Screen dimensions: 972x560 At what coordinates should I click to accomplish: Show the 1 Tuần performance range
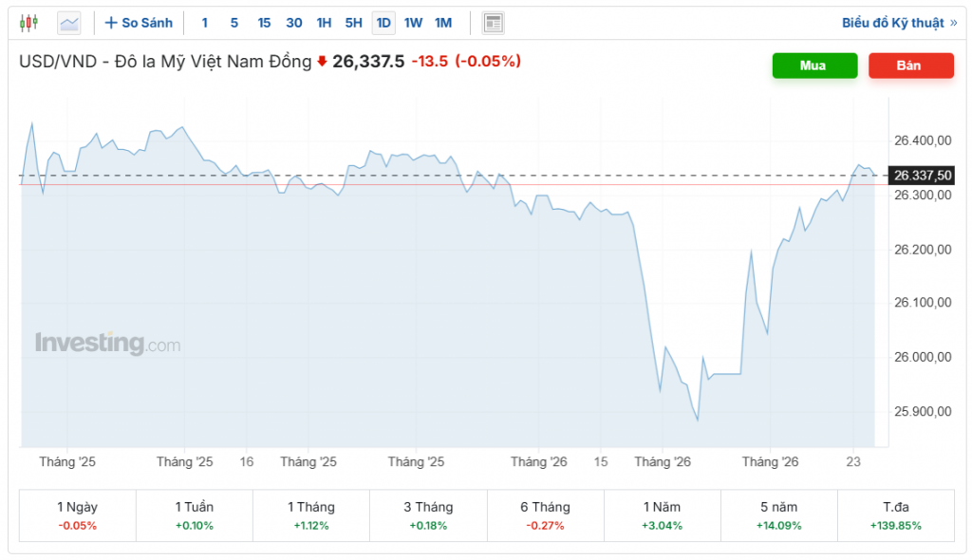195,515
